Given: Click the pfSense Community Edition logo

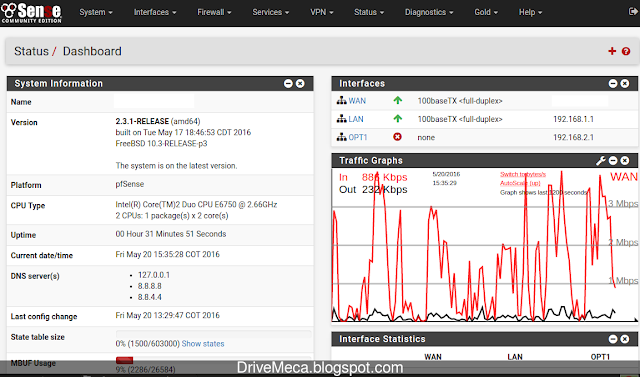Looking at the screenshot, I should click(31, 12).
